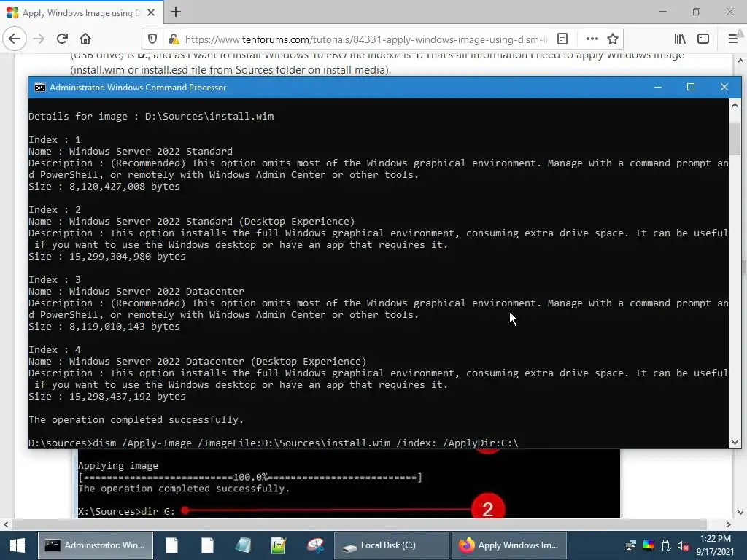
Task: Click the 'Index : 1' line
Action: click(x=54, y=139)
